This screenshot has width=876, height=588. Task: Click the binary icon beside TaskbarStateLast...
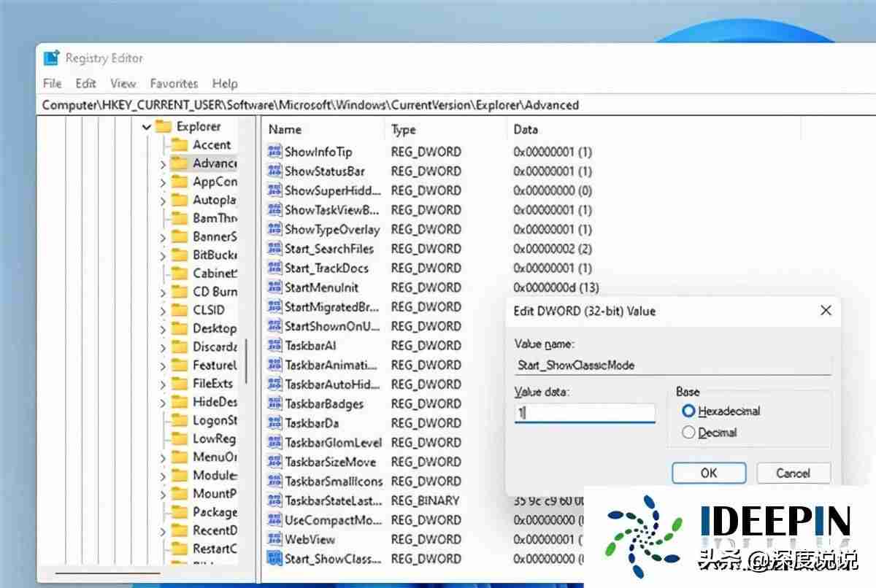tap(274, 500)
